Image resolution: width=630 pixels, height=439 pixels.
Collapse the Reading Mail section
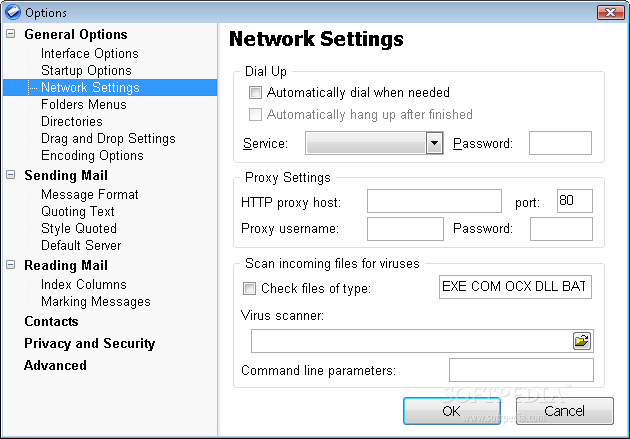click(11, 265)
